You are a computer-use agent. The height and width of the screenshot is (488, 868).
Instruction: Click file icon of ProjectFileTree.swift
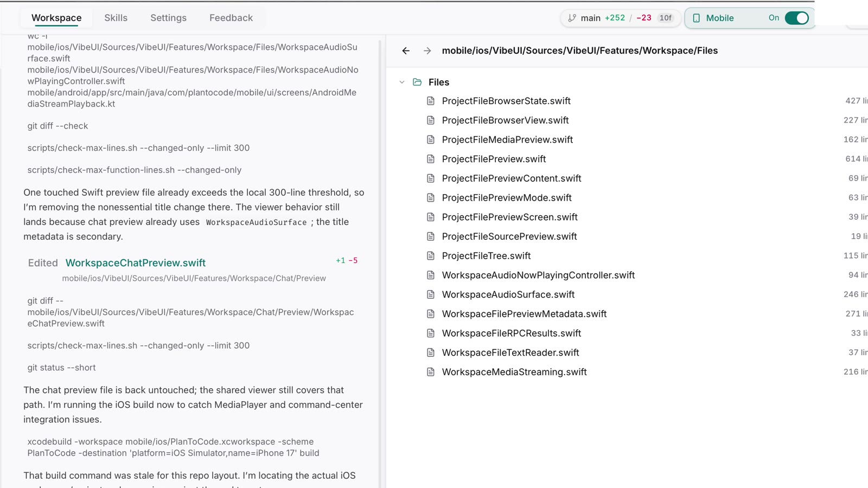[431, 256]
